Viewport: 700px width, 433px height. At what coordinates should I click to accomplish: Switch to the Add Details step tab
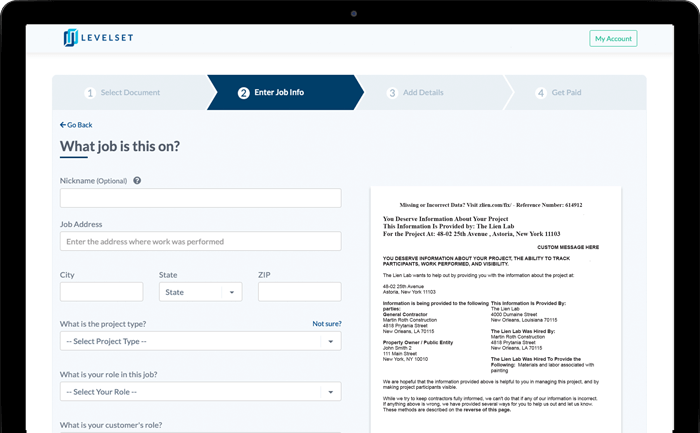[x=423, y=93]
